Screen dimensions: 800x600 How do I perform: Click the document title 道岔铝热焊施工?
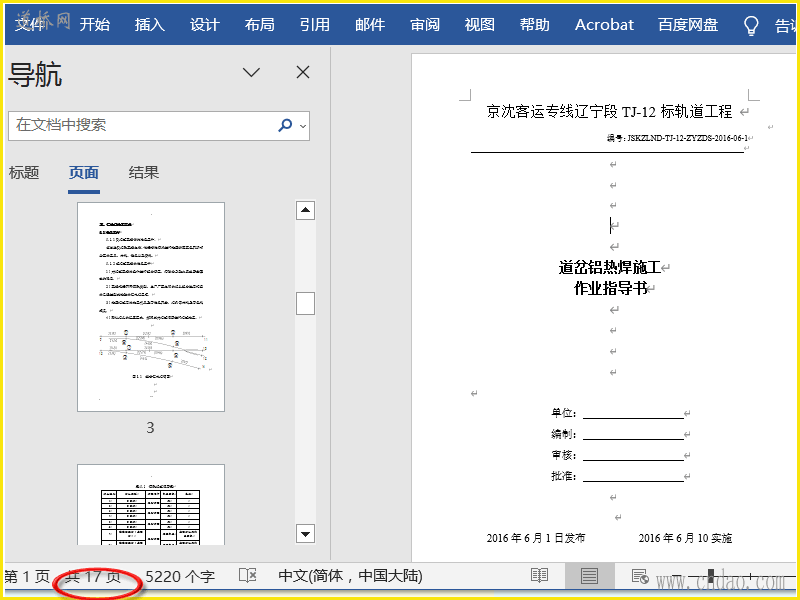(610, 267)
